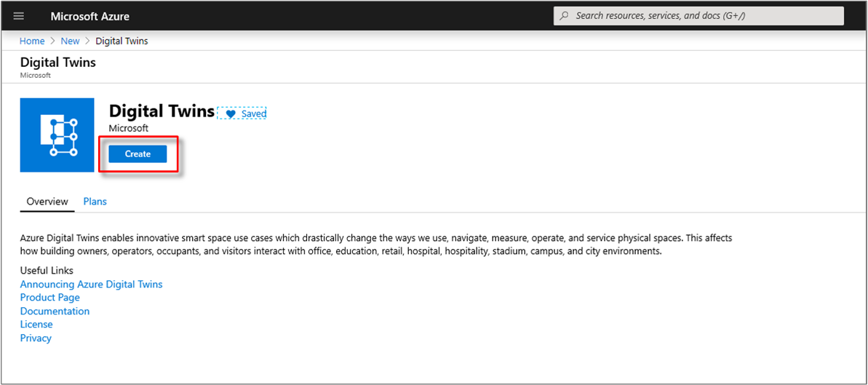The width and height of the screenshot is (868, 385).
Task: Open the Product Page link
Action: 49,298
